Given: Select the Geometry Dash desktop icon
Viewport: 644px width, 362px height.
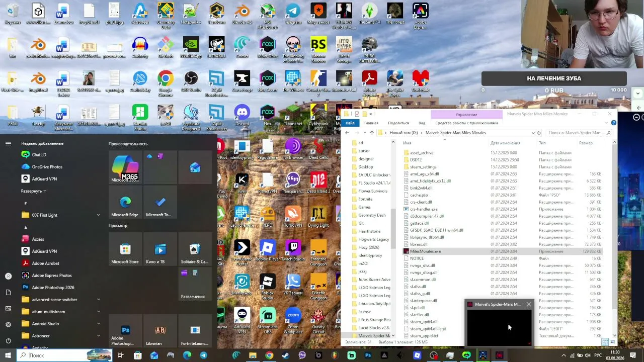Looking at the screenshot, I should pyautogui.click(x=166, y=16).
